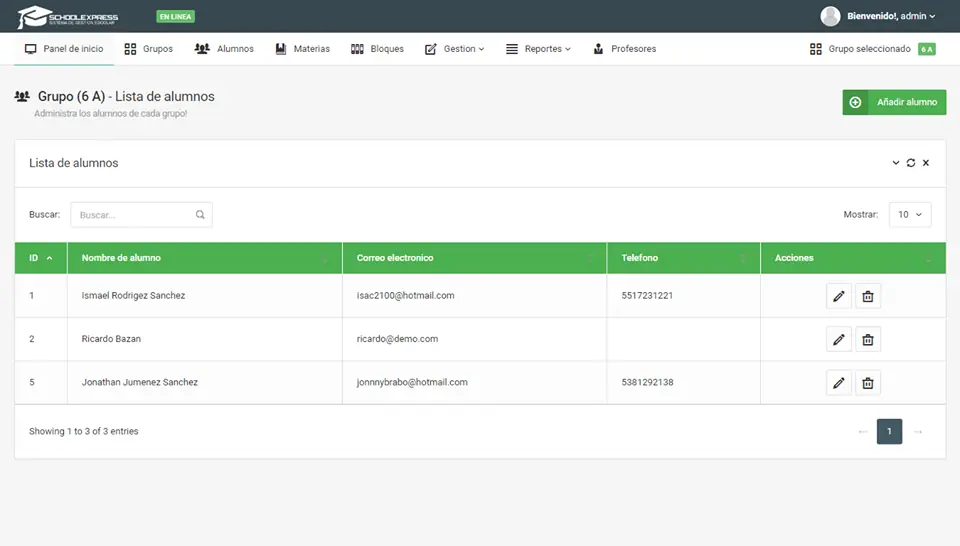Edit Ricardo Bazan row
The height and width of the screenshot is (546, 960).
[839, 340]
